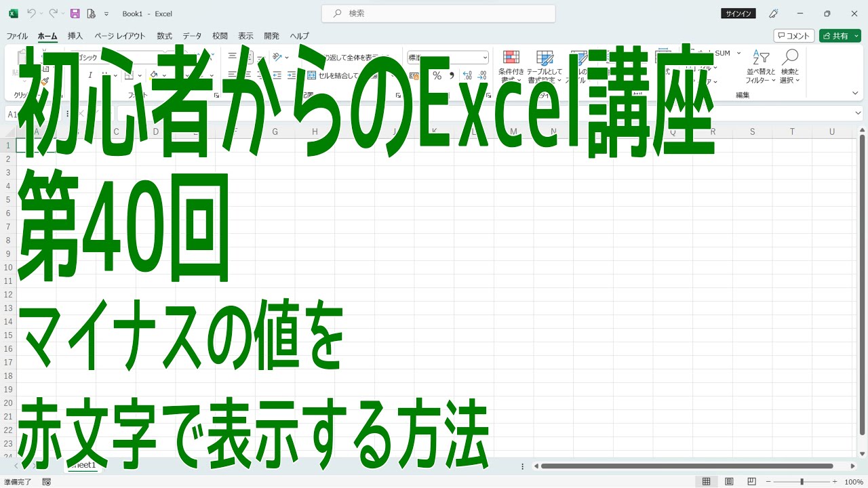Viewport: 868px width, 488px height.
Task: Click the increase indent icon
Action: 292,75
